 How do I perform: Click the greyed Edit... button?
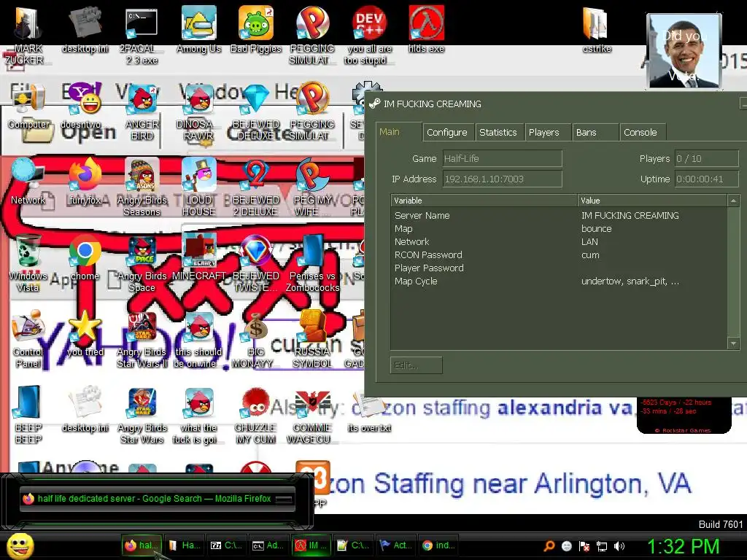click(x=416, y=365)
